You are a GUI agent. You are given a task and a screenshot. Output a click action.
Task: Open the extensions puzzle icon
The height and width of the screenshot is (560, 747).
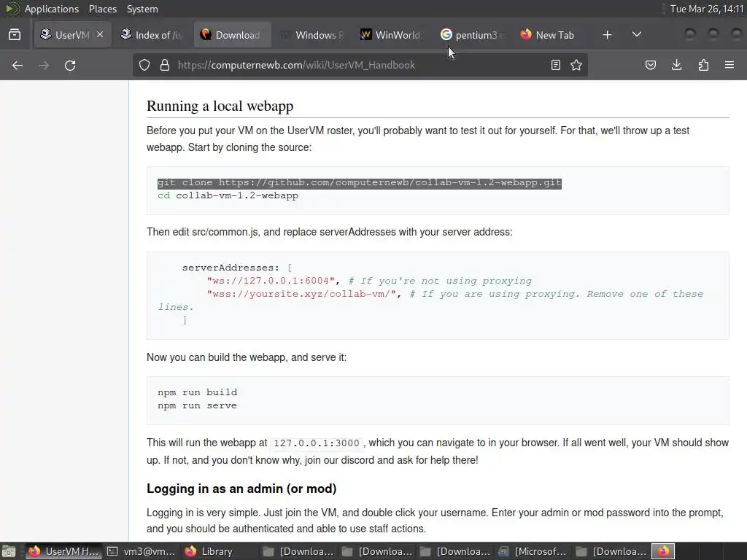click(x=703, y=65)
